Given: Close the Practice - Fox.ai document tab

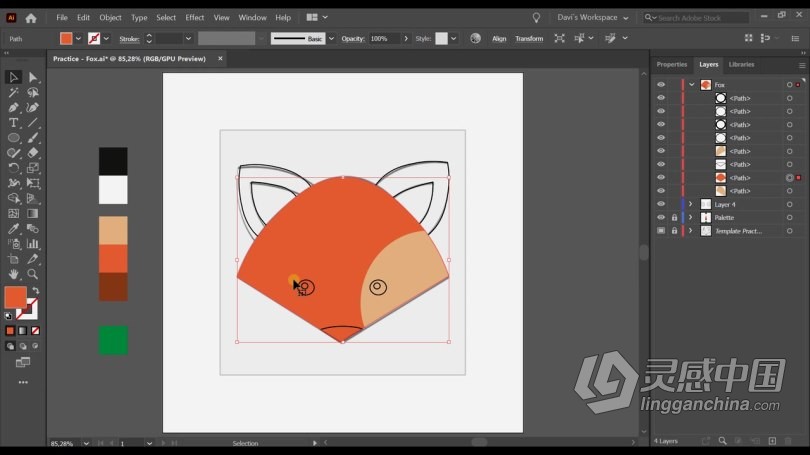Looking at the screenshot, I should [x=220, y=59].
